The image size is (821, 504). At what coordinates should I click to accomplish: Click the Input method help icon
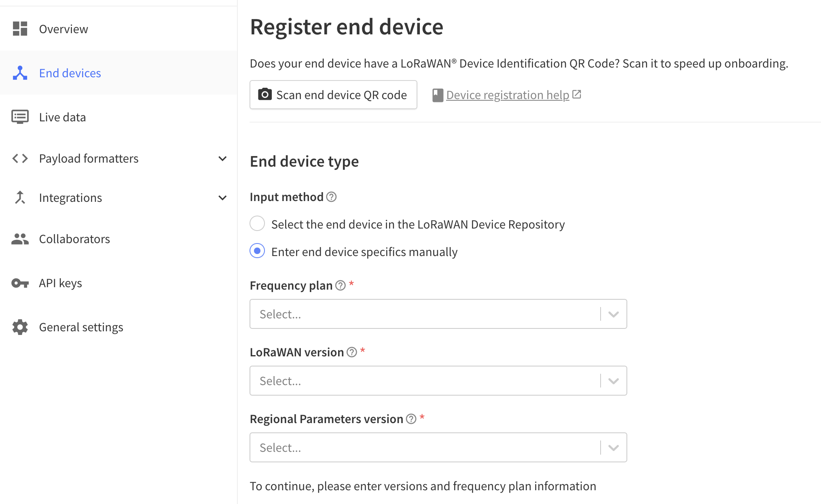click(x=331, y=197)
